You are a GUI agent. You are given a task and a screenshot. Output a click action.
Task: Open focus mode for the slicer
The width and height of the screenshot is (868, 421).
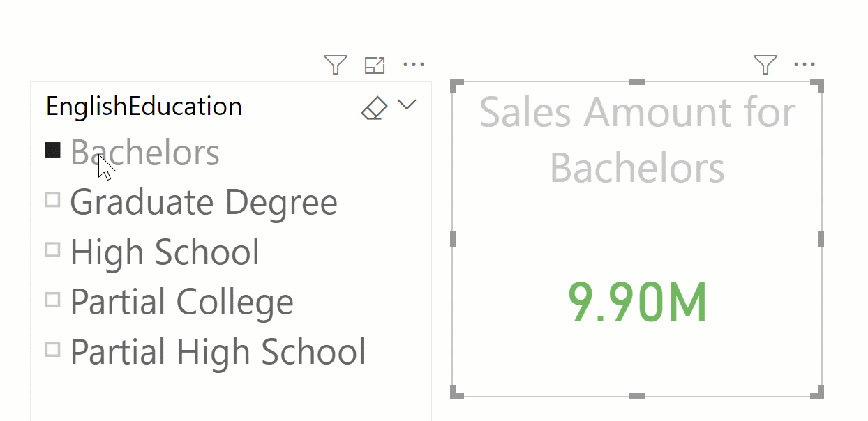pos(375,66)
